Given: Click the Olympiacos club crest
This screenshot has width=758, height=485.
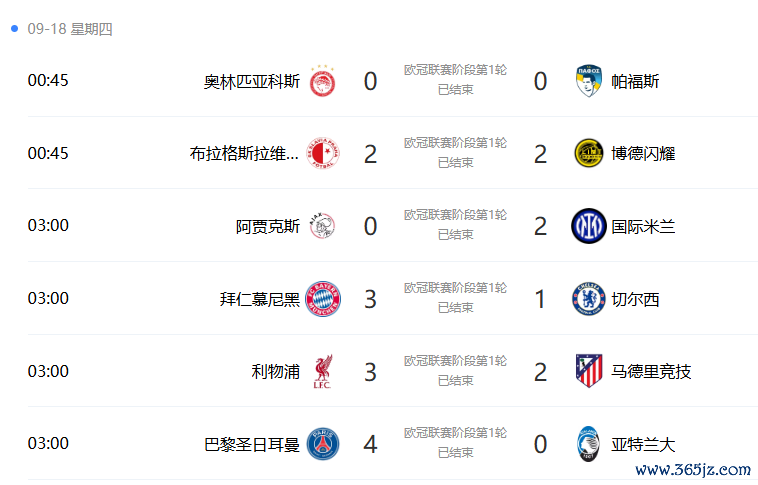Looking at the screenshot, I should click(x=322, y=81).
